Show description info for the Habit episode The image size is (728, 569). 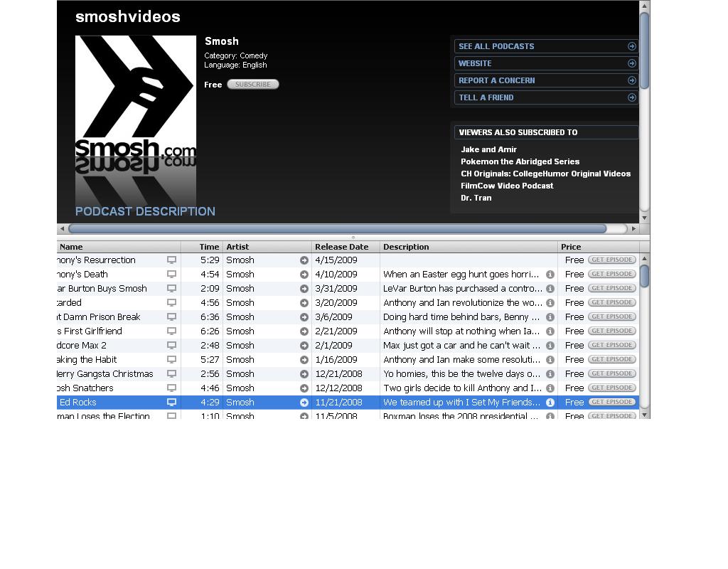pos(550,359)
